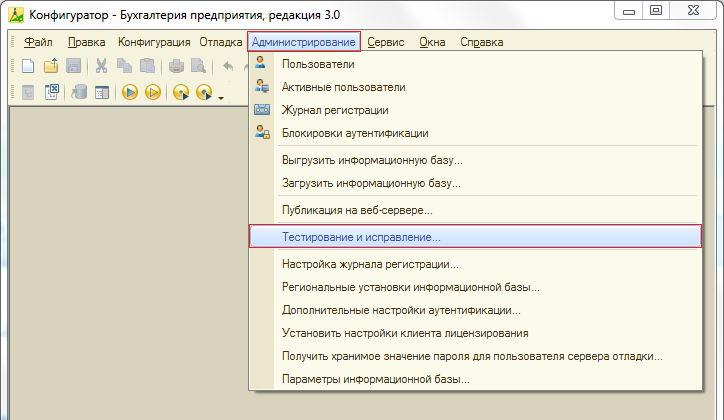Click the Print preview magnifier icon
This screenshot has width=724, height=420.
[199, 66]
